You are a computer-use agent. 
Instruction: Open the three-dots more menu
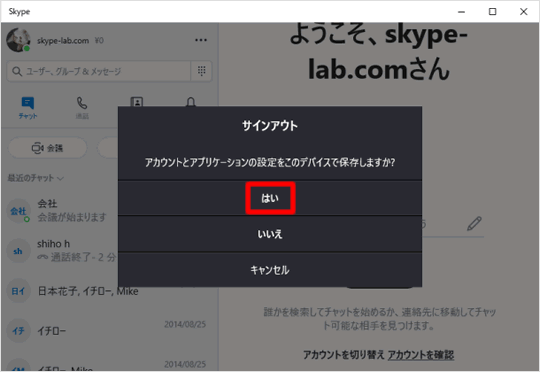click(201, 40)
